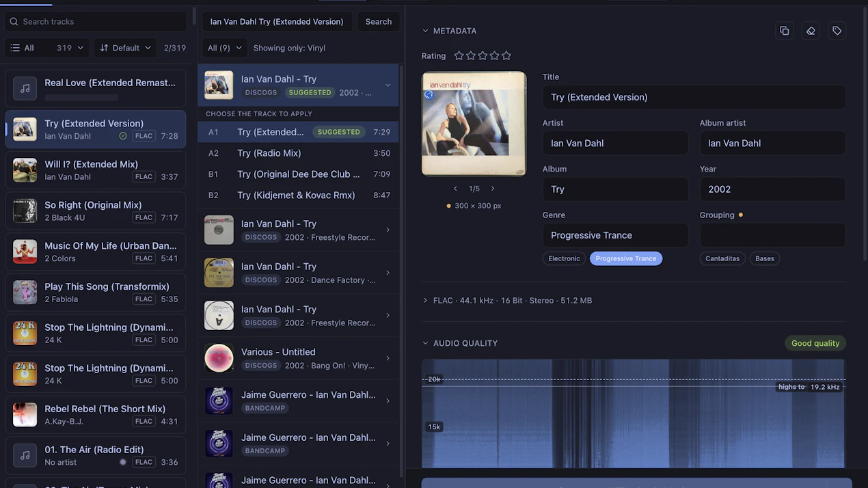868x488 pixels.
Task: Open Play This Song (Transformix) track
Action: coord(96,292)
